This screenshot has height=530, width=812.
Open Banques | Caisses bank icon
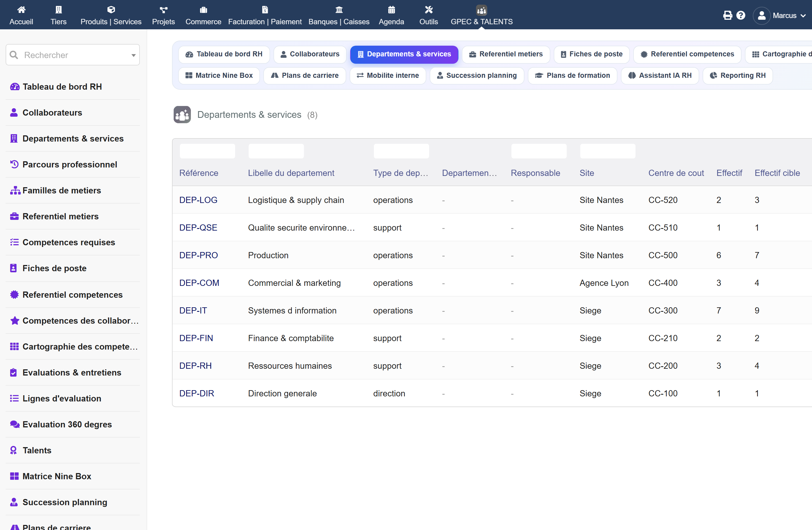339,10
